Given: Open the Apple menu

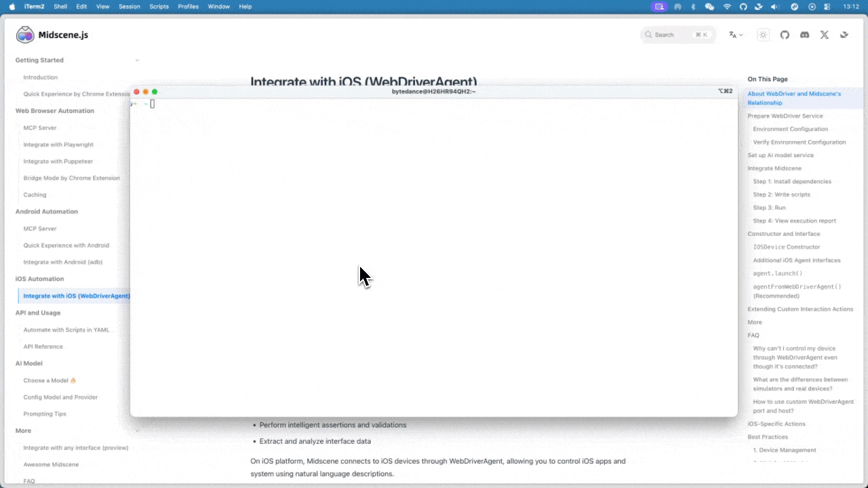Looking at the screenshot, I should pos(12,6).
